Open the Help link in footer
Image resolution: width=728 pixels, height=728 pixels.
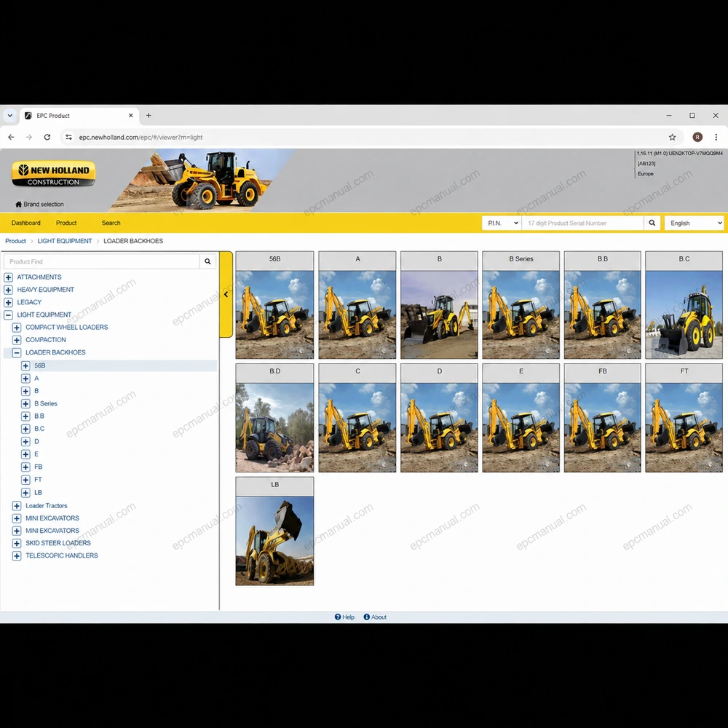tap(348, 617)
